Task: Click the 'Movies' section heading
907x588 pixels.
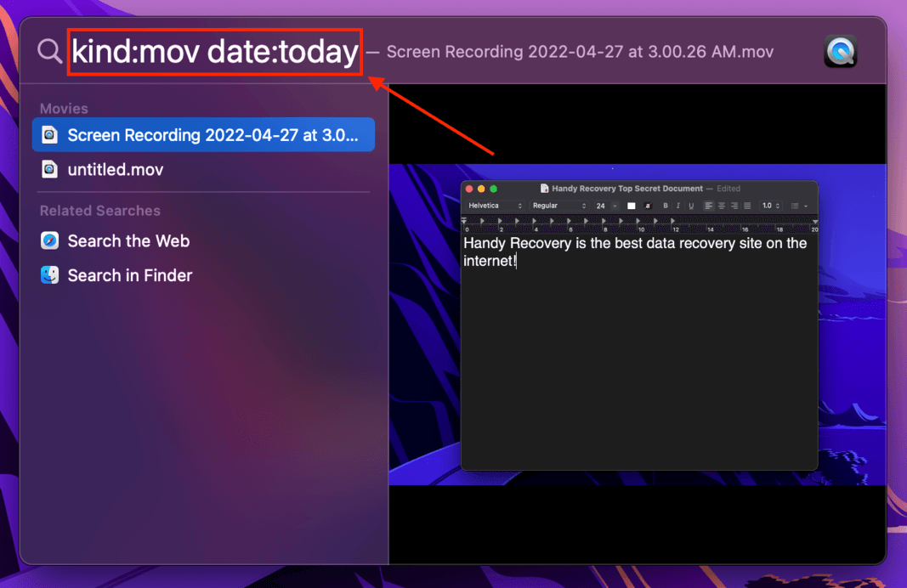Action: tap(64, 109)
